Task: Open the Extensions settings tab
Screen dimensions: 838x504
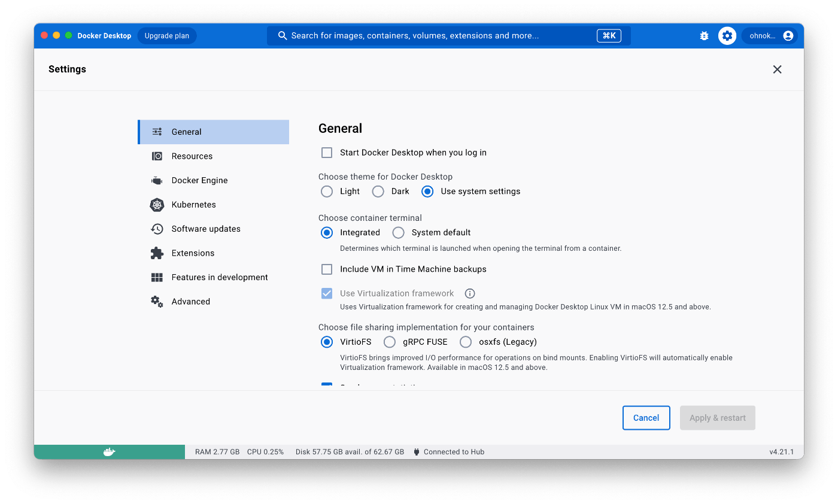Action: (213, 253)
